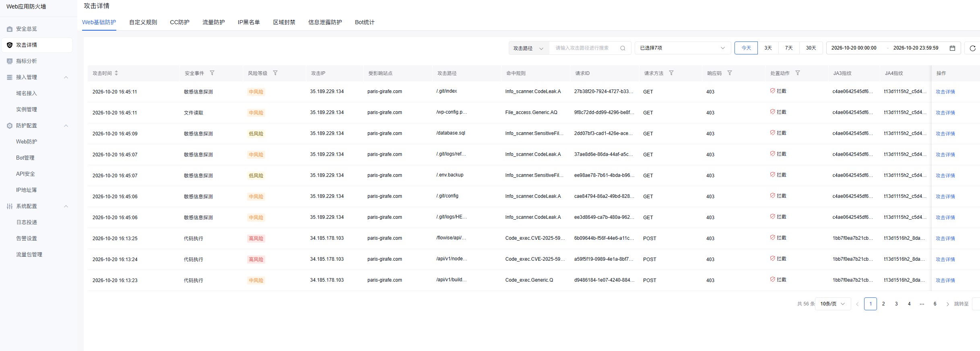Click the Code_exec.Generic.Q rule cell
The image size is (980, 351).
point(529,280)
